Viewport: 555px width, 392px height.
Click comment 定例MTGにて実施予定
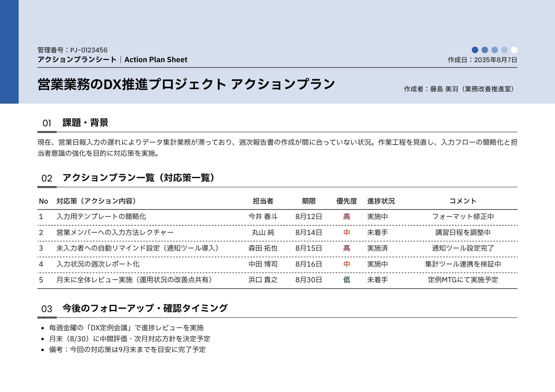point(463,280)
